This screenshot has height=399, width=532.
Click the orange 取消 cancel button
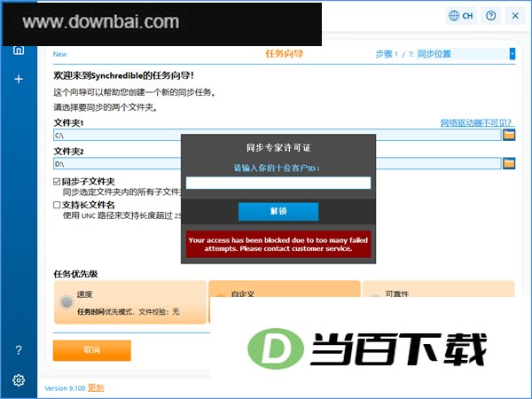pyautogui.click(x=92, y=350)
